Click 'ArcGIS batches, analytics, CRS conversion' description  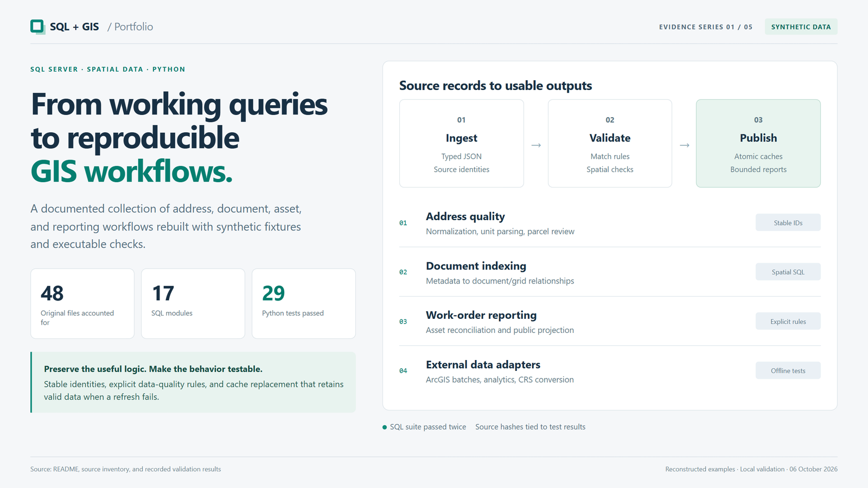(x=500, y=380)
